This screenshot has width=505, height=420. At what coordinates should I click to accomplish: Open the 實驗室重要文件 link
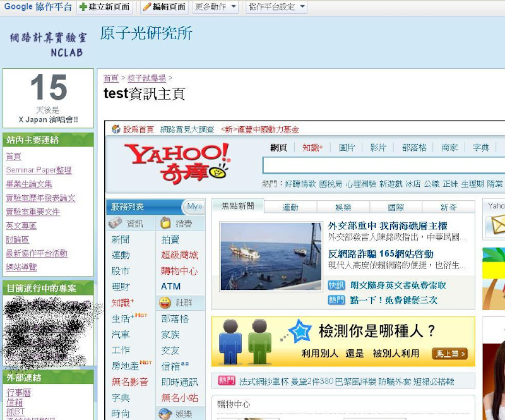[x=33, y=212]
